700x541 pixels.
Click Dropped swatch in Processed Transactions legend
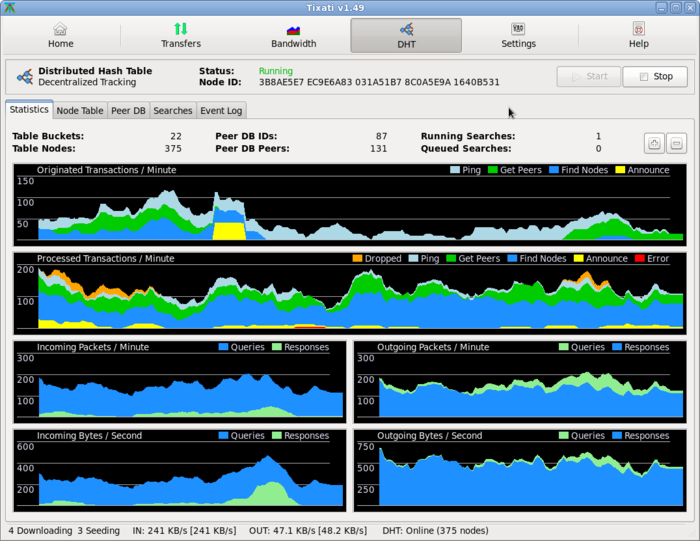pyautogui.click(x=357, y=258)
